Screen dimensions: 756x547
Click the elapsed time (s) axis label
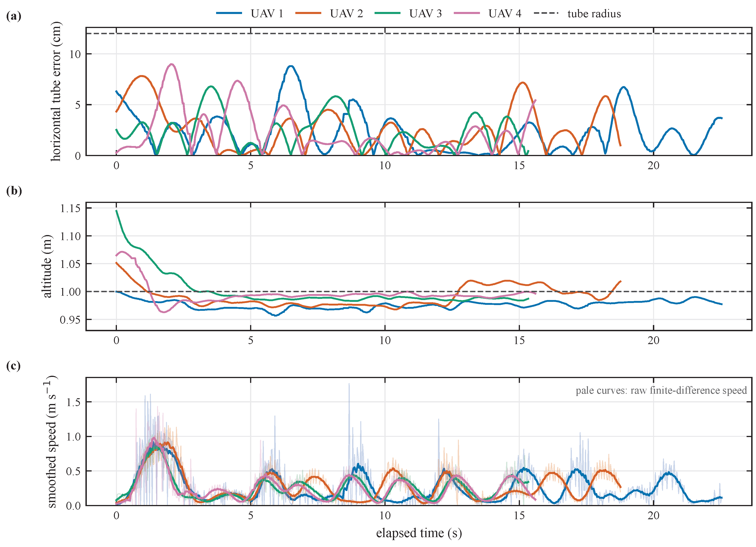(x=419, y=533)
